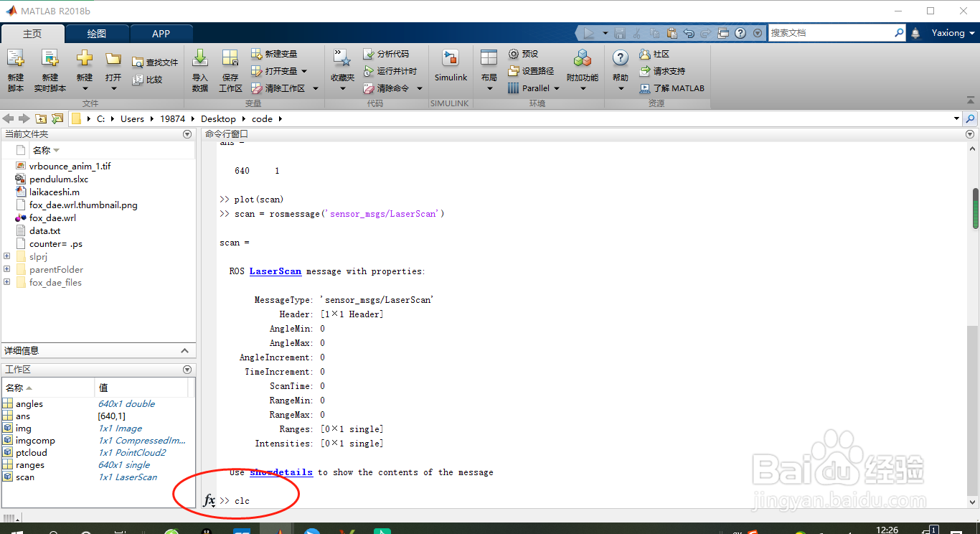Open the New (新建) menu button
This screenshot has height=534, width=980.
85,70
